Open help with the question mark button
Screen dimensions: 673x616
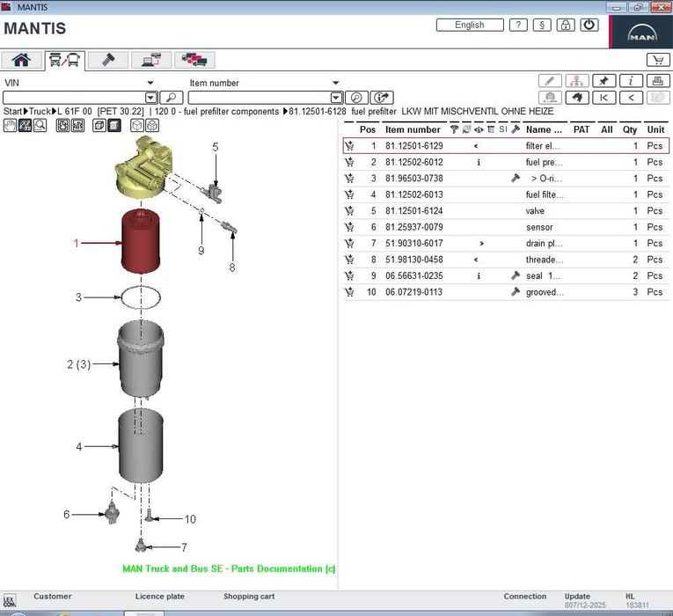(x=518, y=25)
